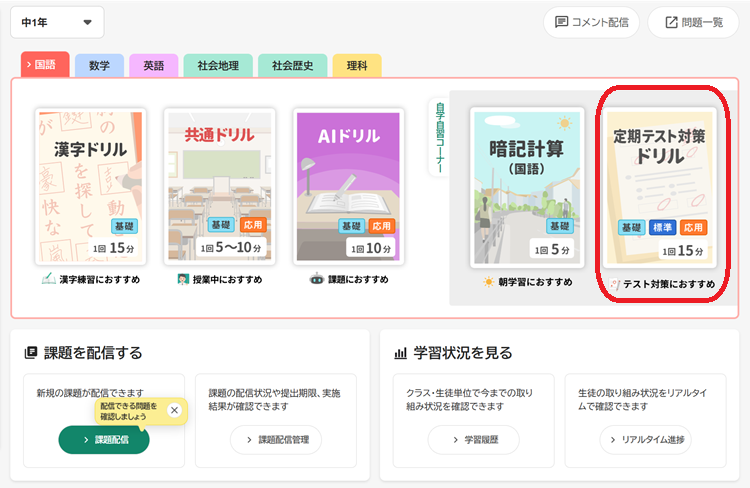Open 問題一覧 in new window
The image size is (750, 488).
[693, 22]
